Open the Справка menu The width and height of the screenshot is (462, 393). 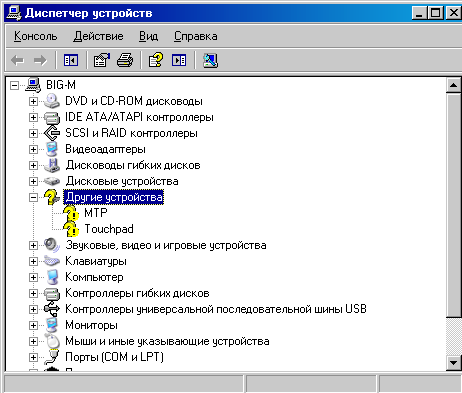click(196, 36)
